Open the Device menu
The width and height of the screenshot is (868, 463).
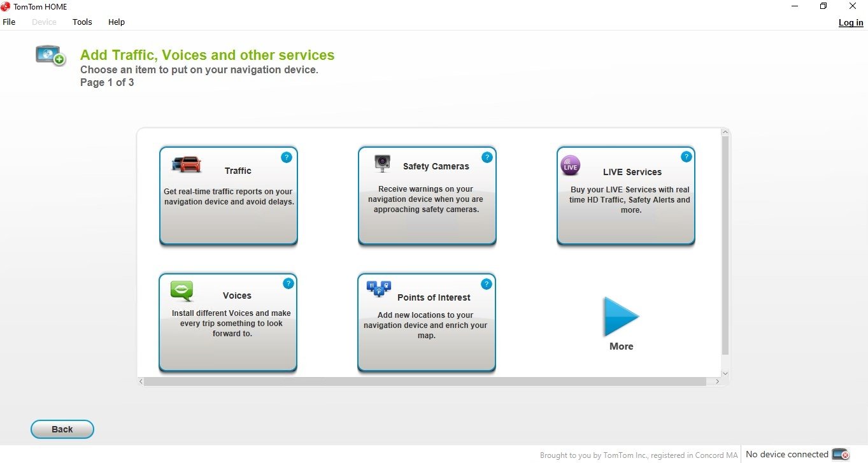(x=44, y=22)
